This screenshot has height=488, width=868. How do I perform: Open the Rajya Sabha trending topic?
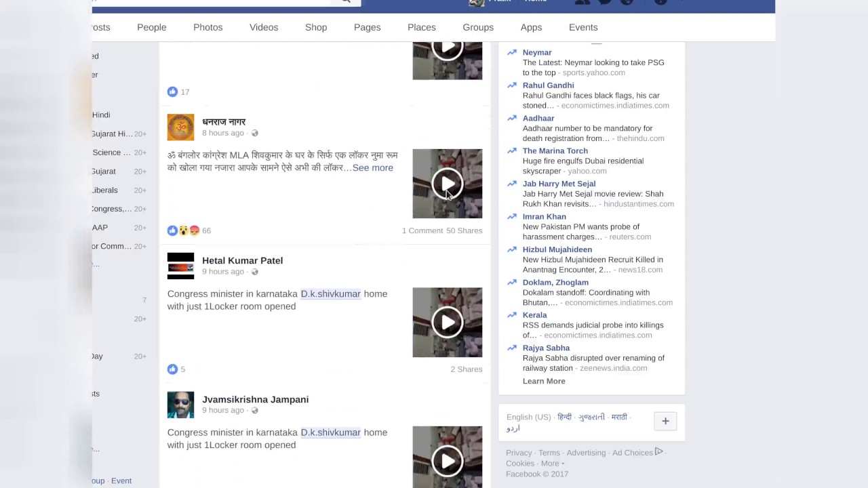547,348
